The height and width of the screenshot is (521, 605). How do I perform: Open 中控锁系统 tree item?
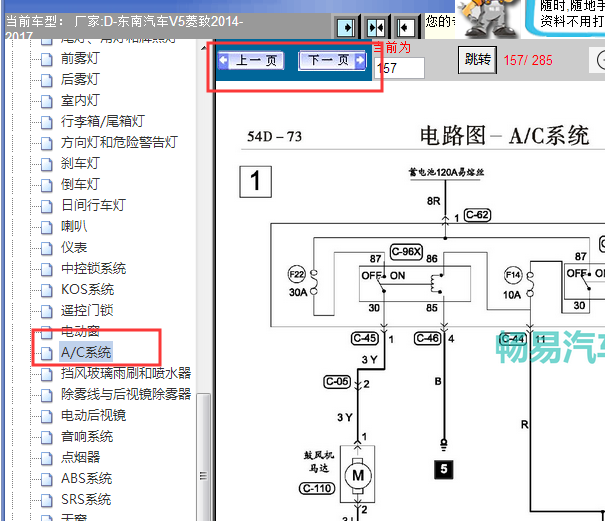point(93,268)
